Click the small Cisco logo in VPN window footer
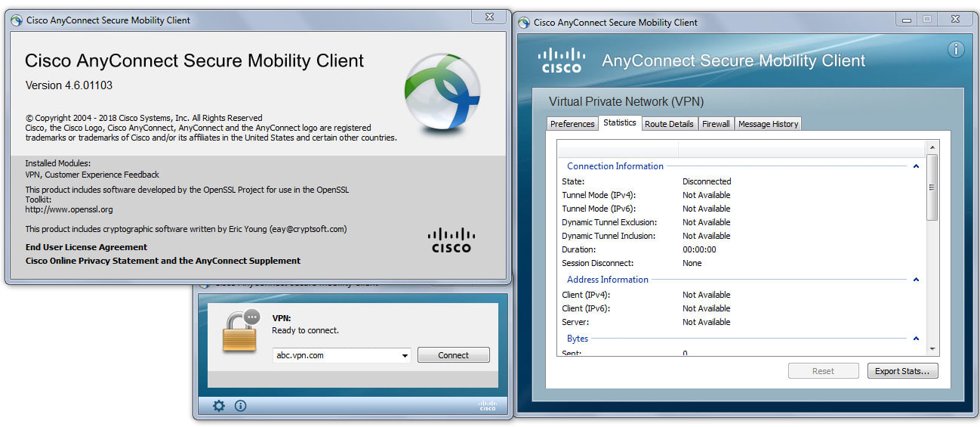The image size is (980, 427). point(488,406)
